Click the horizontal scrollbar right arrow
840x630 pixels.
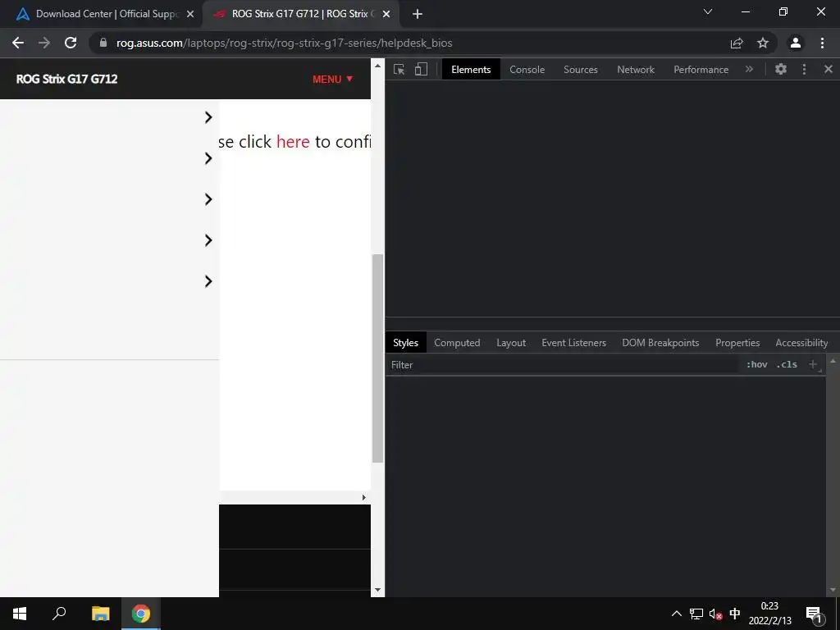coord(363,498)
